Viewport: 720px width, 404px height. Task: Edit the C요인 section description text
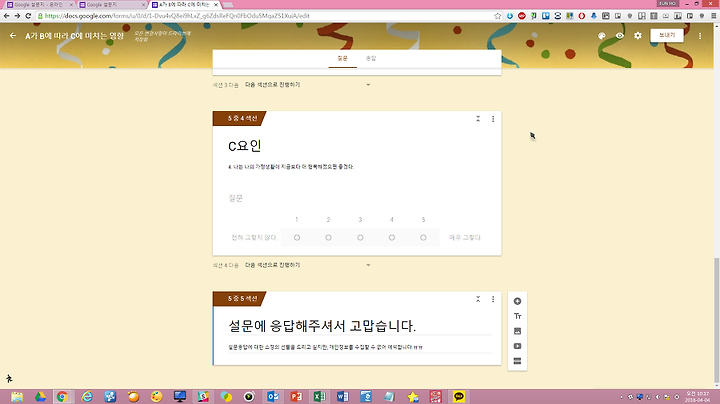(x=291, y=167)
